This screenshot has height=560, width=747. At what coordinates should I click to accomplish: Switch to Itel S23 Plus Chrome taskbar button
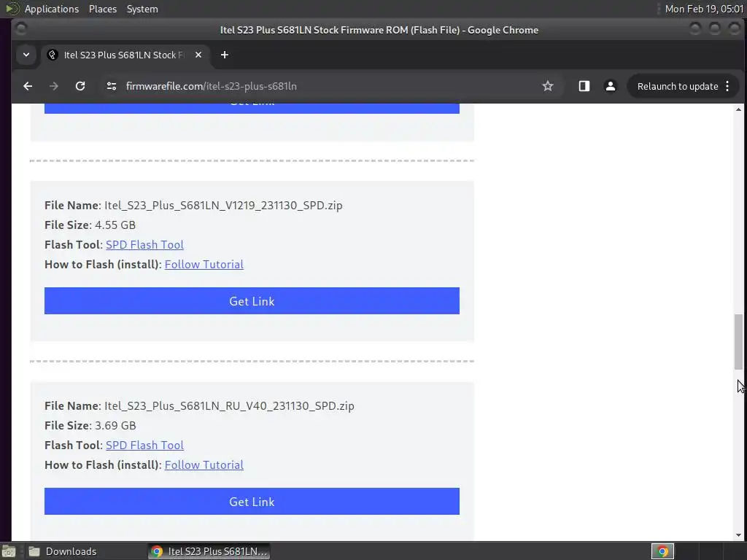click(209, 551)
